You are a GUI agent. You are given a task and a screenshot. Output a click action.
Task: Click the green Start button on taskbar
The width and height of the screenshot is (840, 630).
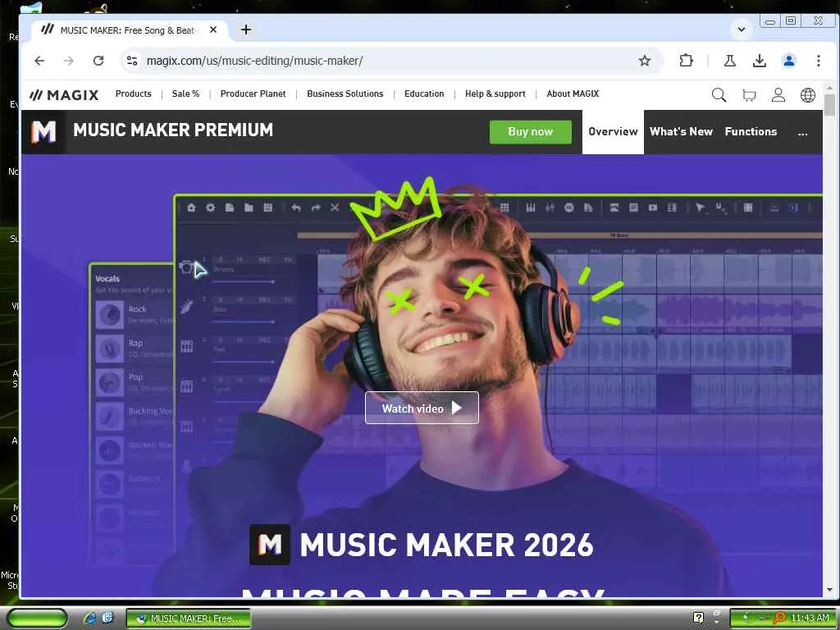[37, 619]
